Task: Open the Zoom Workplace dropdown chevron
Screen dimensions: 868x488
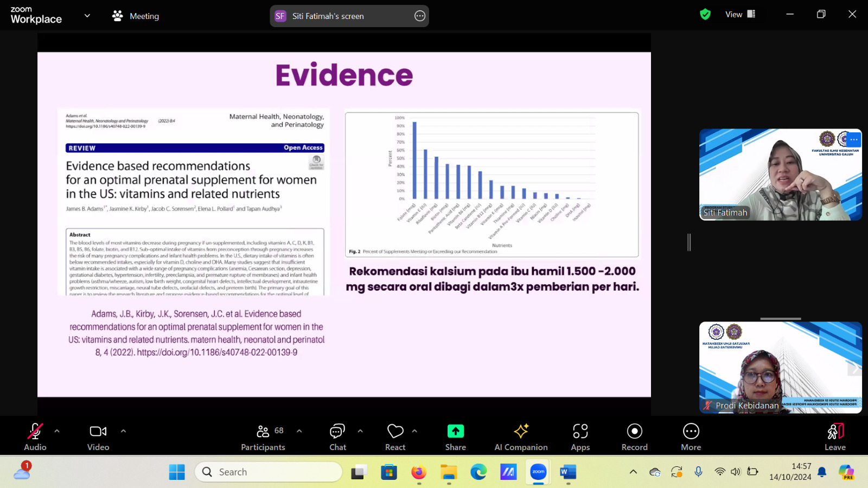Action: pyautogui.click(x=87, y=16)
